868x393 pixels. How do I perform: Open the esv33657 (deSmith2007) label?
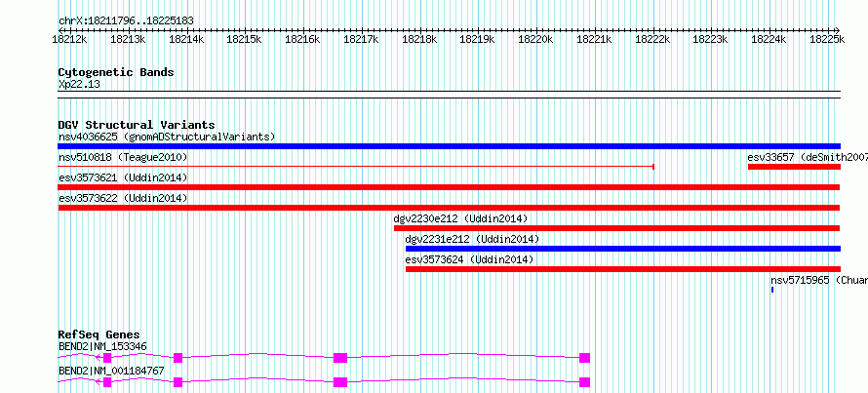(x=808, y=157)
